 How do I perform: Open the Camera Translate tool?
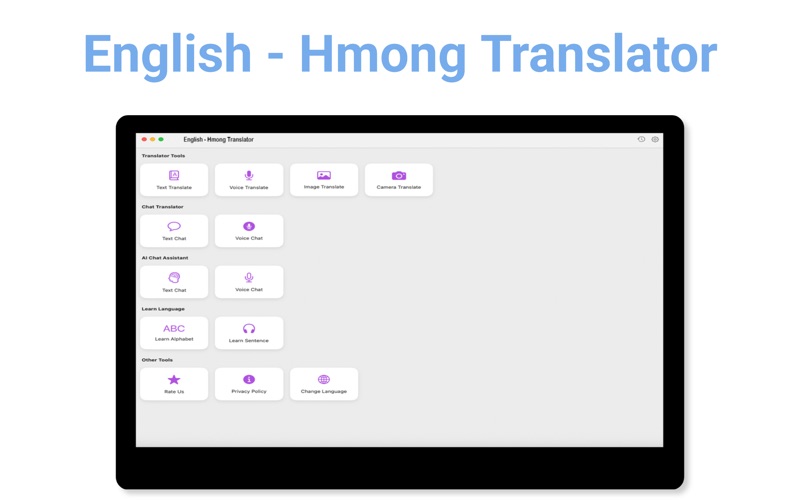[x=399, y=180]
